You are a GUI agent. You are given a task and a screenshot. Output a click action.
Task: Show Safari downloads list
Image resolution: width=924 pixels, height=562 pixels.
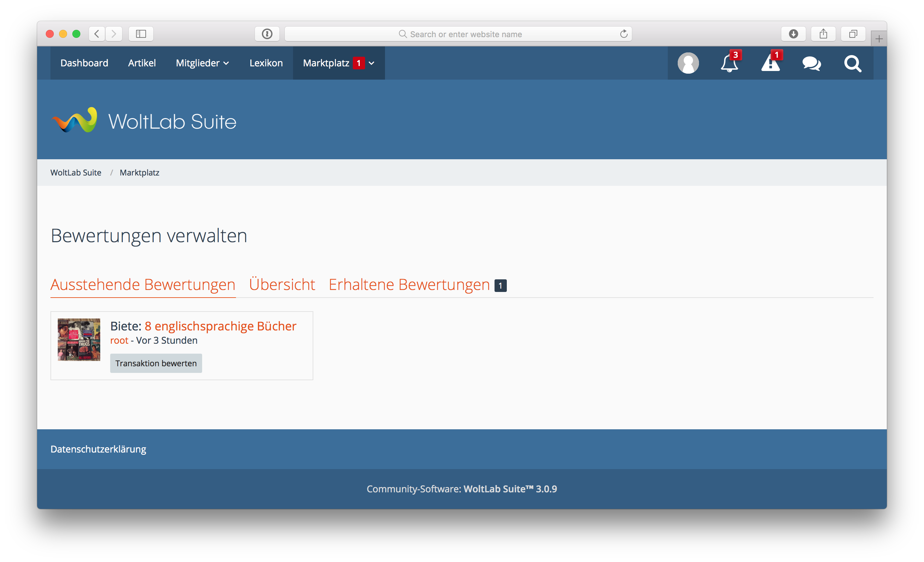pos(793,34)
